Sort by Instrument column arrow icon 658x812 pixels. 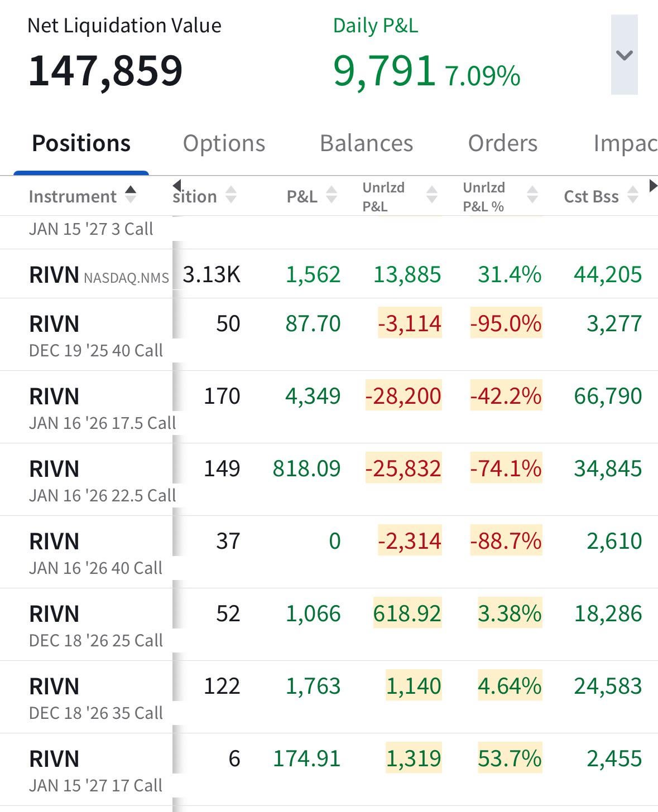131,195
